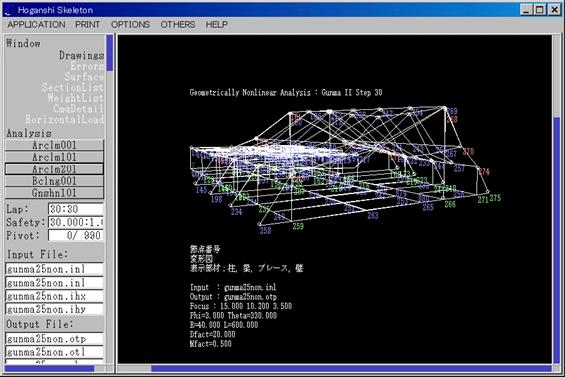Select Drawings in the Window list
The height and width of the screenshot is (377, 565).
pyautogui.click(x=81, y=56)
